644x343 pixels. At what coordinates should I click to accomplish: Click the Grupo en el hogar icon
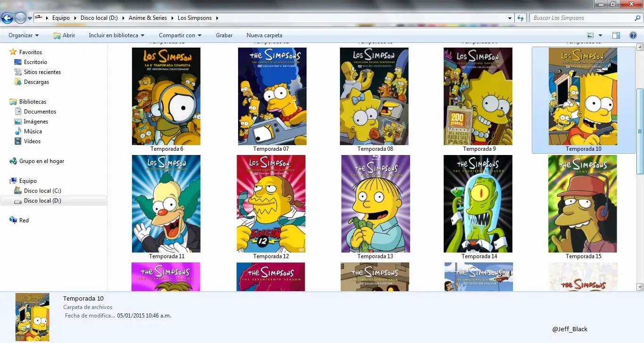point(13,161)
